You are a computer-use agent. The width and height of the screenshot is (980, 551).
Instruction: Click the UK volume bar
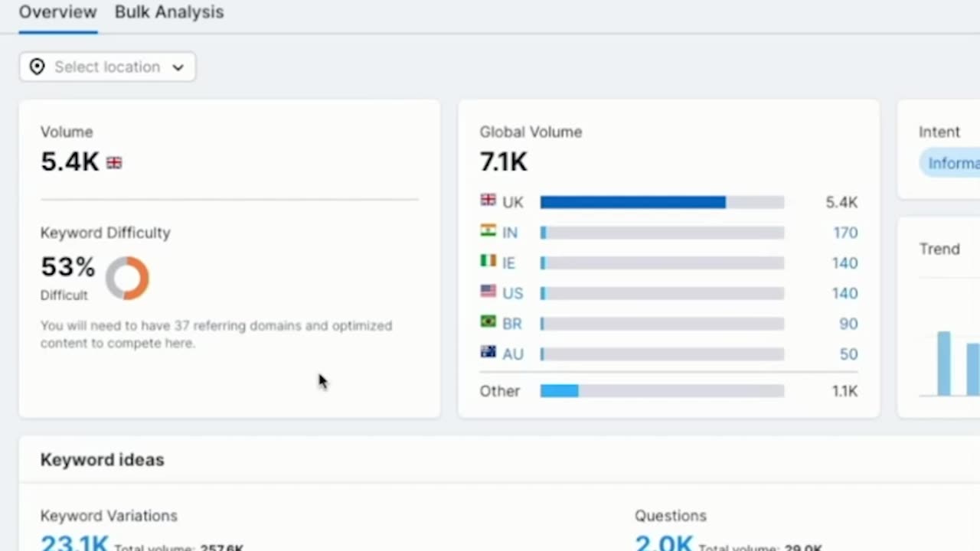[x=662, y=202]
